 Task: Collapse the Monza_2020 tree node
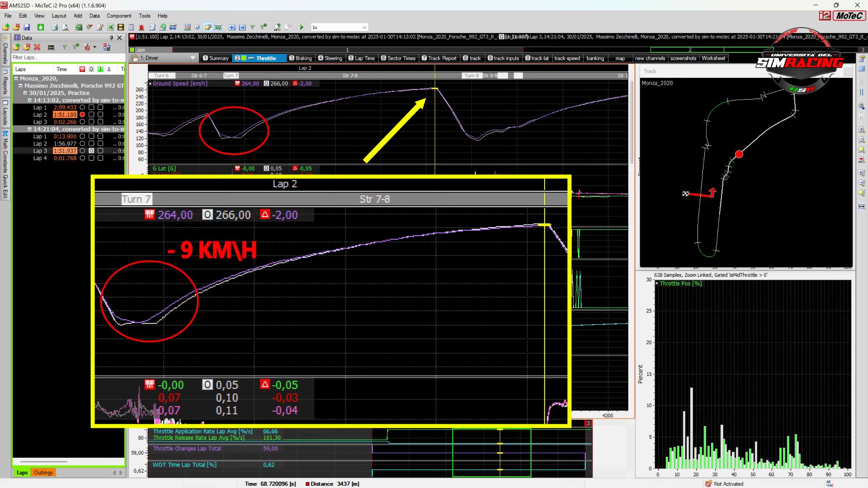point(17,79)
